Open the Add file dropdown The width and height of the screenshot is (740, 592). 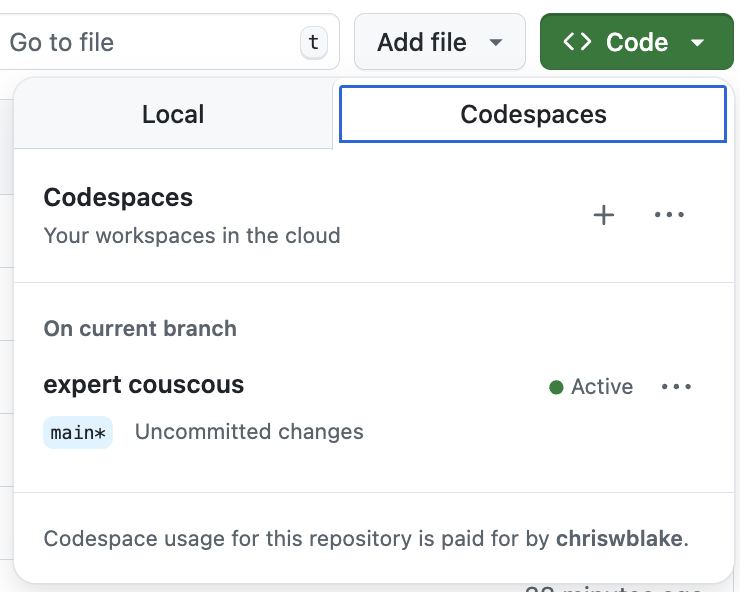[x=439, y=42]
